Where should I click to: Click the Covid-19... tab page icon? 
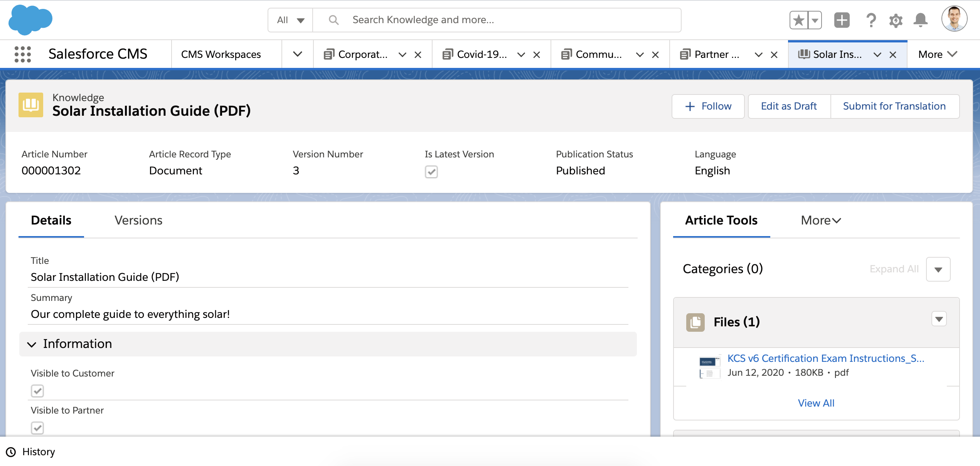[447, 54]
